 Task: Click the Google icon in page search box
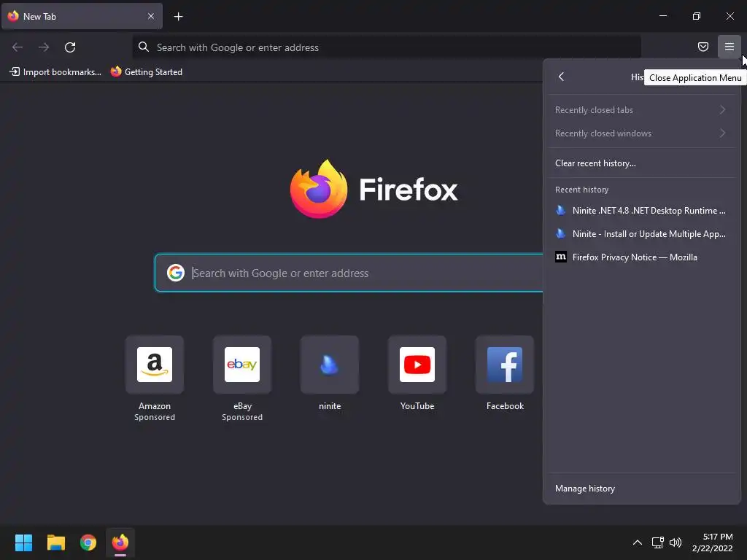click(175, 273)
